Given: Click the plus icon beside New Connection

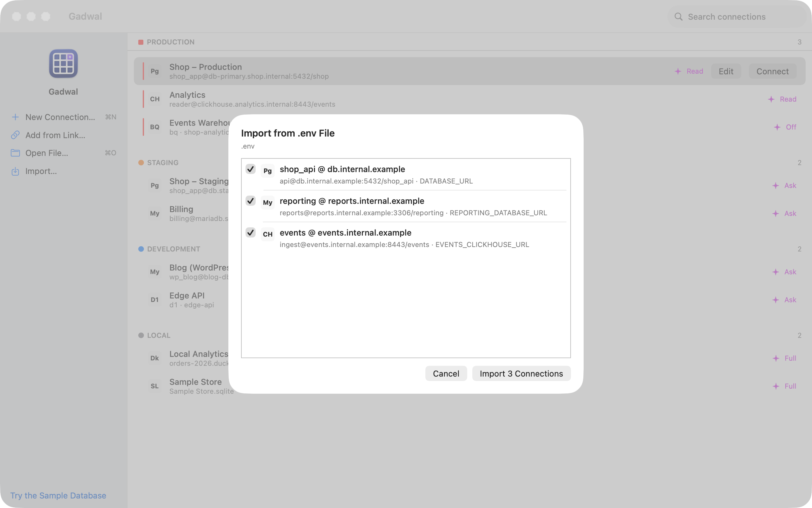Looking at the screenshot, I should (15, 117).
